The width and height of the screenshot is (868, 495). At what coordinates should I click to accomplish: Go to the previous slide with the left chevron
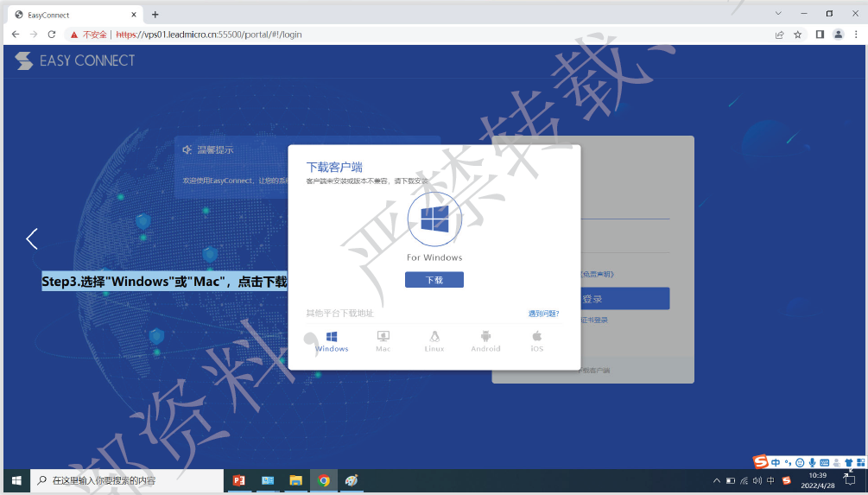pos(32,238)
